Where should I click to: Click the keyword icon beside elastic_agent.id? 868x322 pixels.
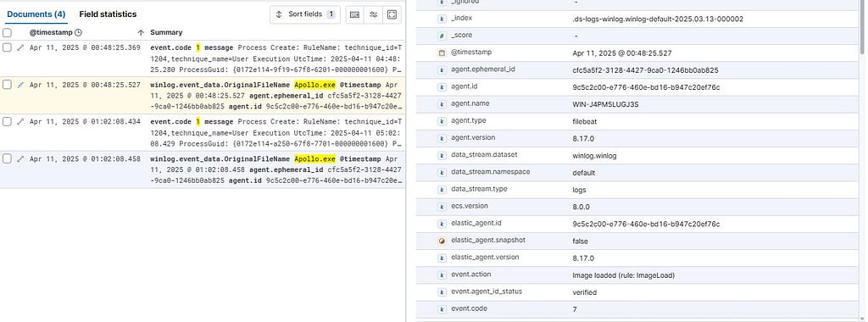pos(442,224)
